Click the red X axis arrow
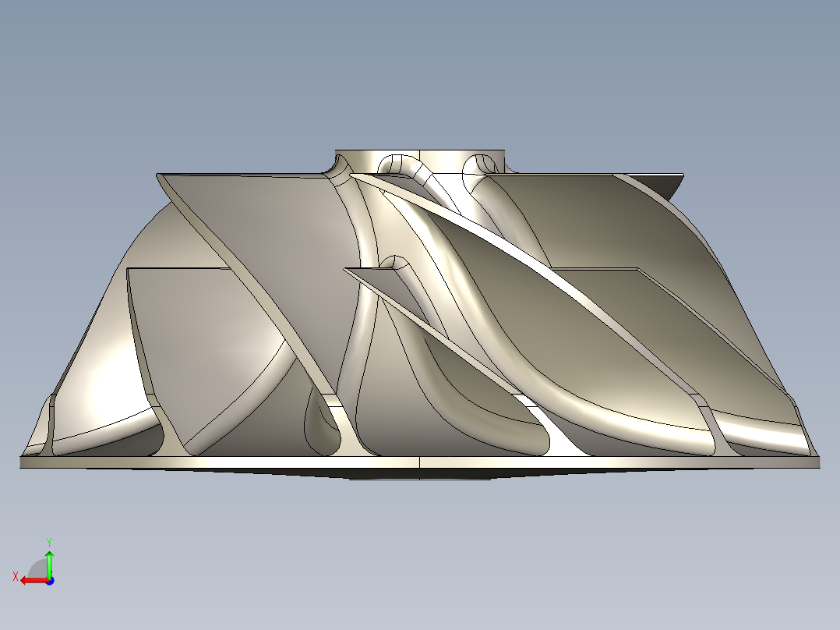This screenshot has width=840, height=630. 35,581
